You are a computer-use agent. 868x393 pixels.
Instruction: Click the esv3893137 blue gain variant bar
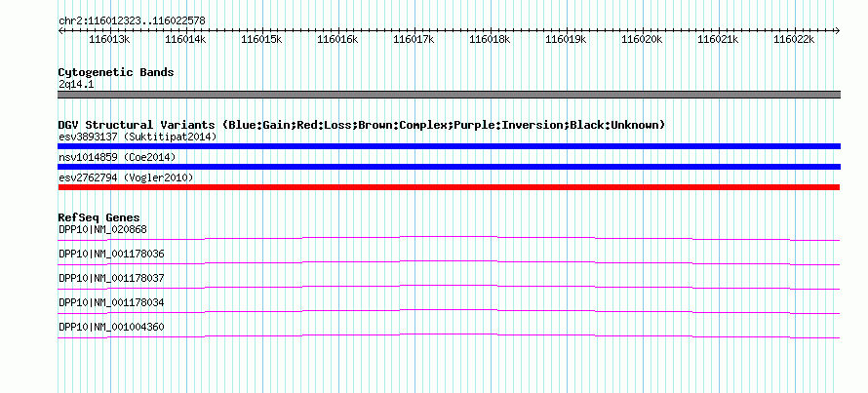coord(449,146)
